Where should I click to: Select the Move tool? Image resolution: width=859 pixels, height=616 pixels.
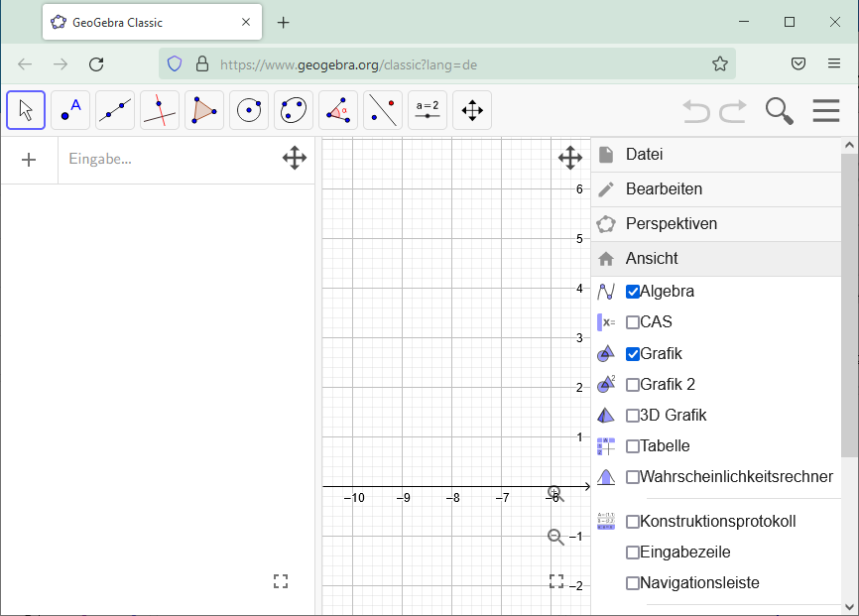[26, 110]
